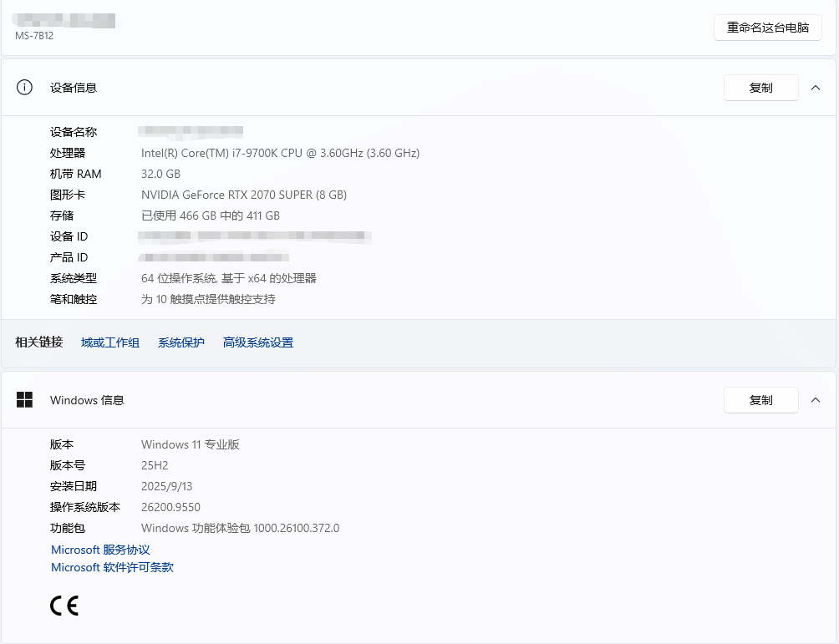The image size is (839, 644).
Task: Copy device info with 设备信息 复制 button
Action: (x=761, y=88)
